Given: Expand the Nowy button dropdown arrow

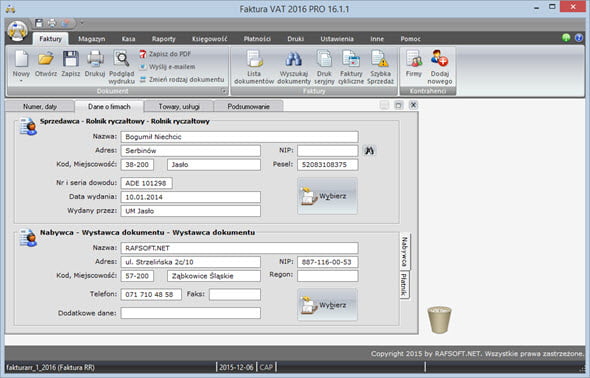Looking at the screenshot, I should point(21,81).
